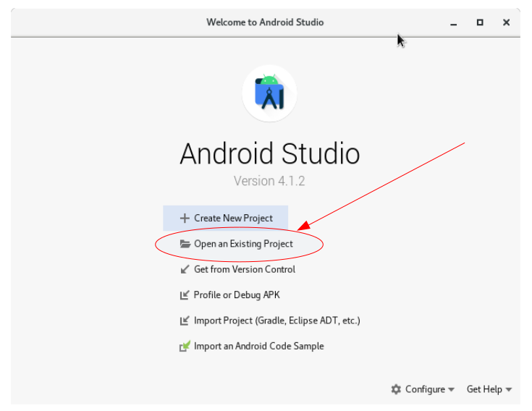The width and height of the screenshot is (532, 411).
Task: Click the Version 4.1.2 text
Action: (269, 181)
